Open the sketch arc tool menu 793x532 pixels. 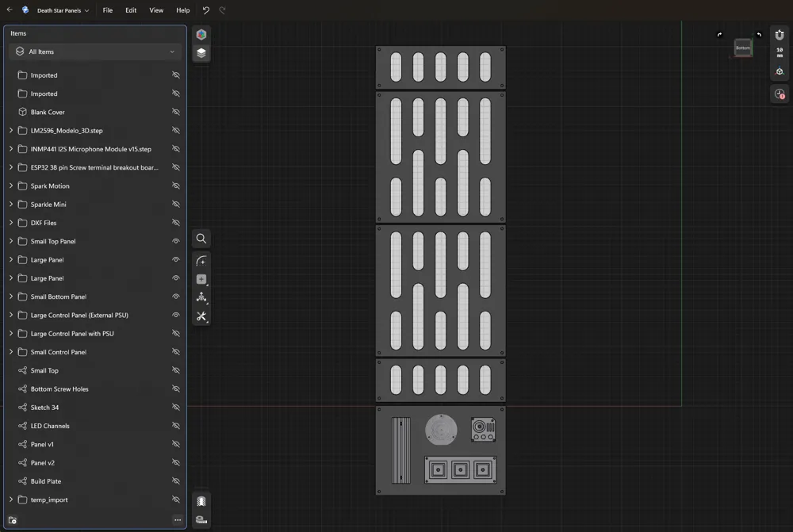[x=201, y=261]
